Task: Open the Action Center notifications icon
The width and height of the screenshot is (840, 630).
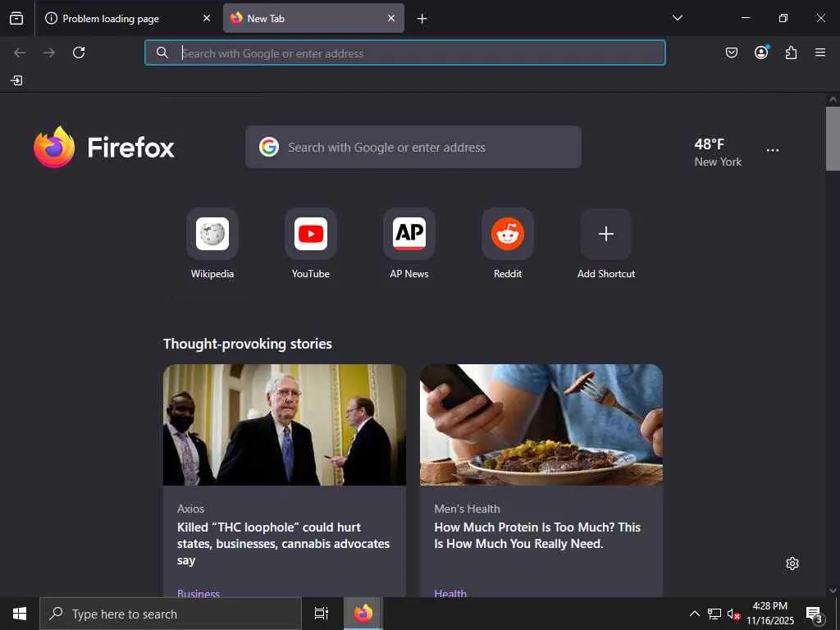Action: tap(815, 614)
